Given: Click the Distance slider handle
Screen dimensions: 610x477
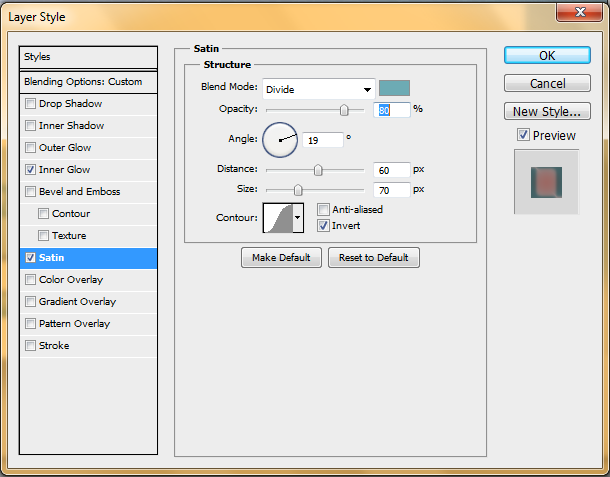Looking at the screenshot, I should 318,170.
